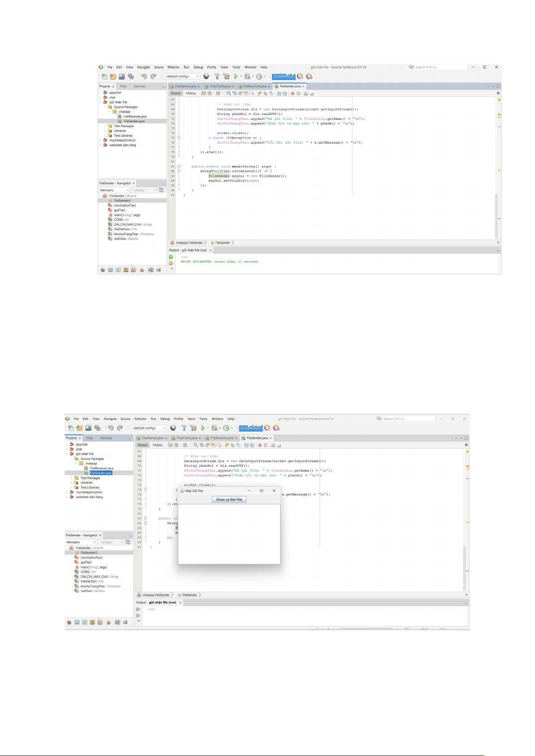Click Clean and Build icon in lower IDE
This screenshot has width=535, height=756.
click(x=193, y=428)
